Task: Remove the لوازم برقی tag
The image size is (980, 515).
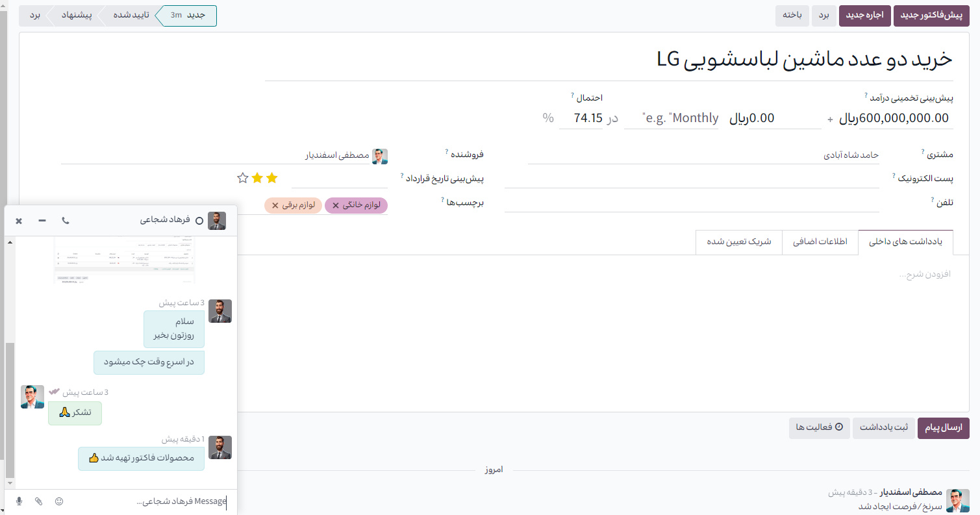Action: (275, 205)
